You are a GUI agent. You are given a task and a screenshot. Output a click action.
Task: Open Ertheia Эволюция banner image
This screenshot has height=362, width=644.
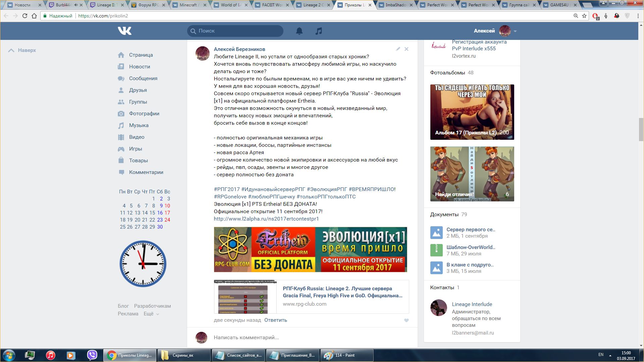(x=310, y=249)
